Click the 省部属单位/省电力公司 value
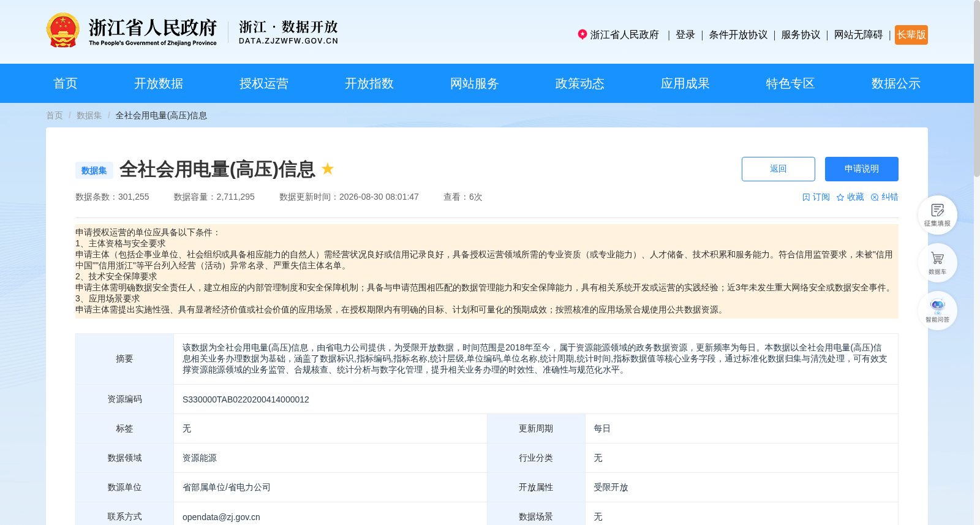Viewport: 980px width, 525px height. coord(227,488)
